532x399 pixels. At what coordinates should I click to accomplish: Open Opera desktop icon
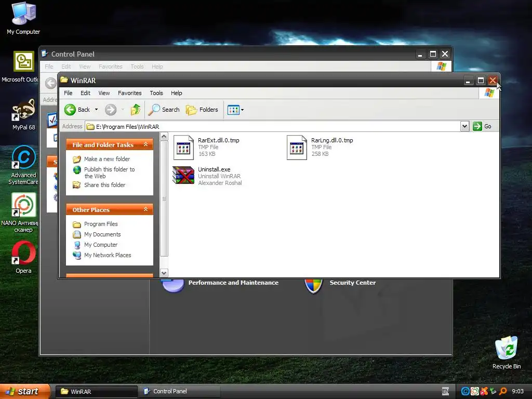coord(23,257)
